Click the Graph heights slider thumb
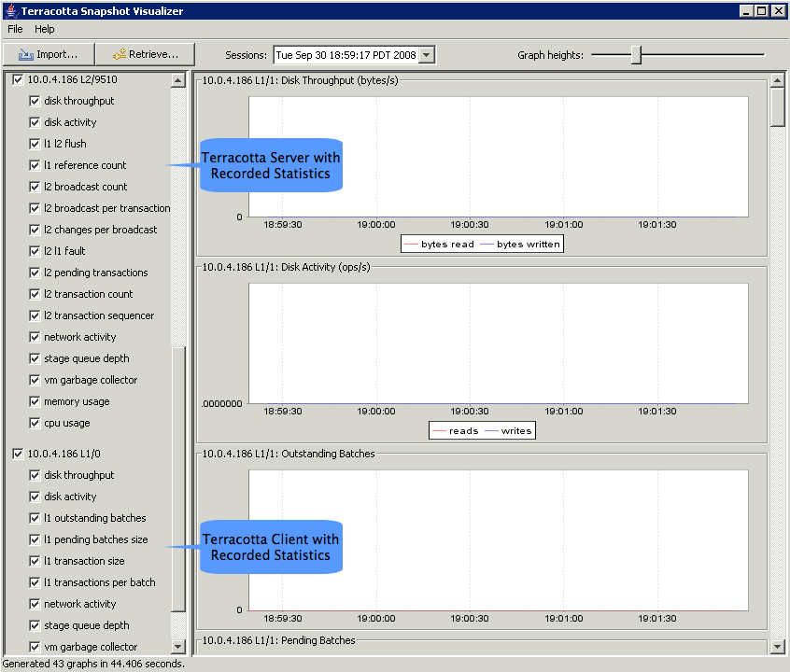The width and height of the screenshot is (790, 672). tap(636, 55)
